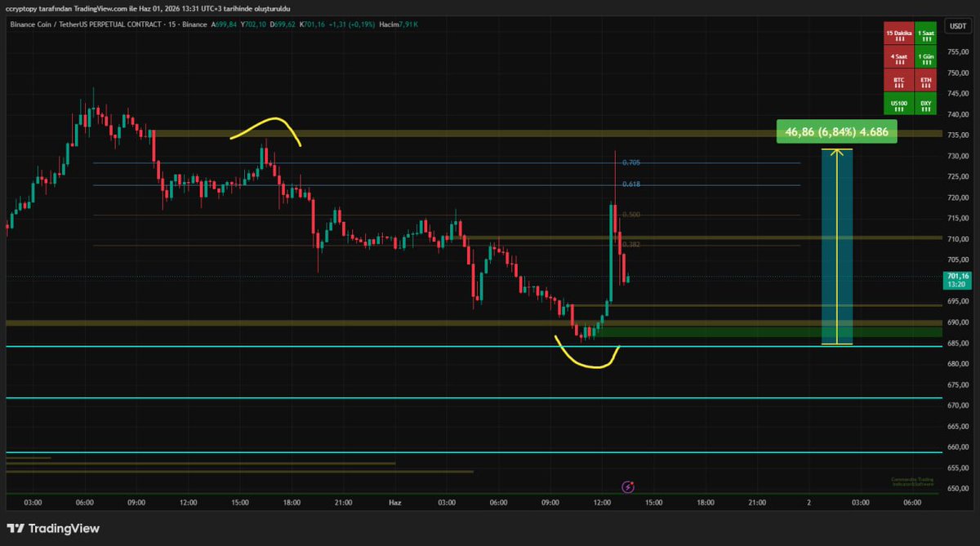Image resolution: width=980 pixels, height=546 pixels.
Task: Click the TradingView logo
Action: tap(53, 528)
